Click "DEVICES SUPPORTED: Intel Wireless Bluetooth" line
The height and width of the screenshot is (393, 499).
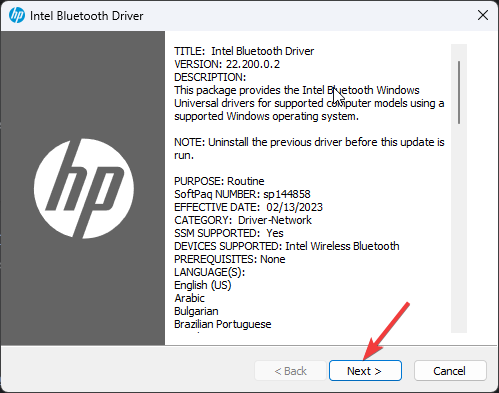pyautogui.click(x=287, y=246)
